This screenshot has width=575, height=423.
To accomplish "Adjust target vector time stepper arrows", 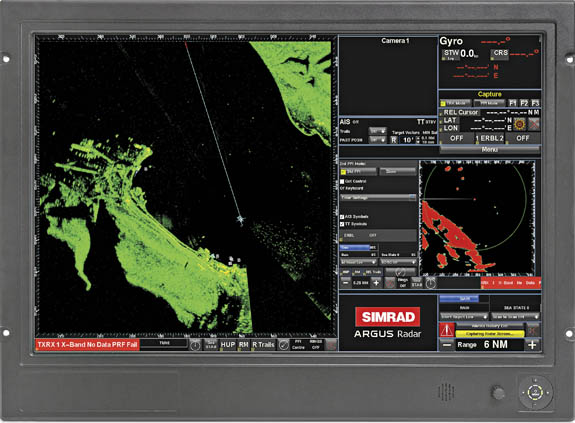I will [418, 140].
